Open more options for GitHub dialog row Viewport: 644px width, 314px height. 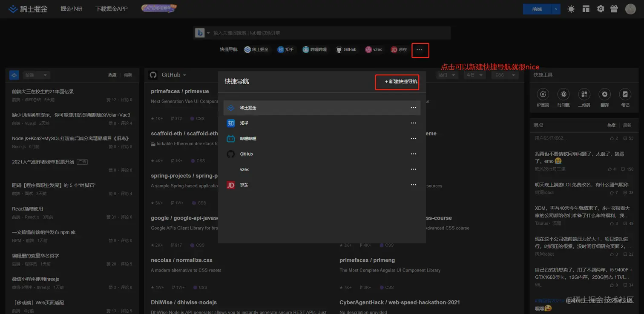point(413,154)
